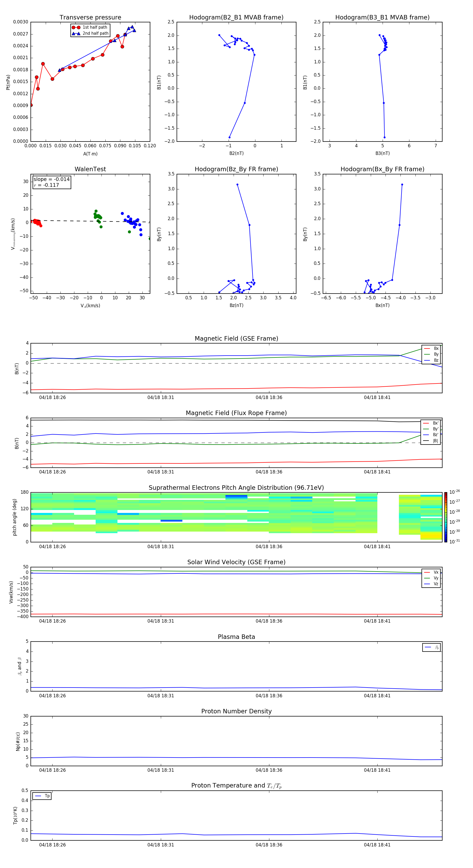
Task: Click the "B2(nT)" x-axis label
Action: point(236,153)
